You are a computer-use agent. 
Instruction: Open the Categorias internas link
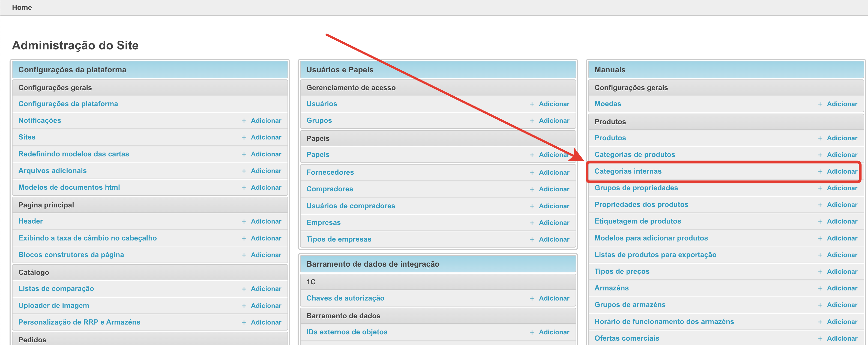coord(628,171)
